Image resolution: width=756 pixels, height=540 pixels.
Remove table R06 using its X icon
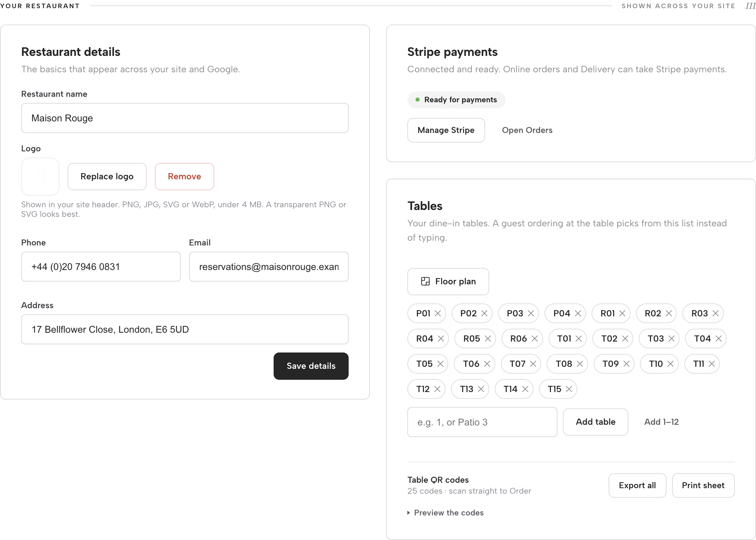[535, 339]
